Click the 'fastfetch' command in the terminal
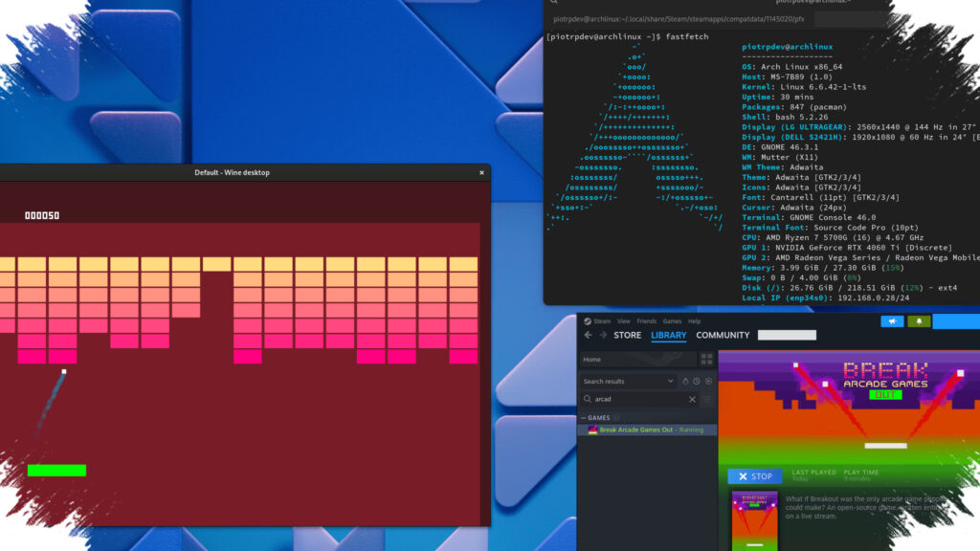 click(687, 37)
